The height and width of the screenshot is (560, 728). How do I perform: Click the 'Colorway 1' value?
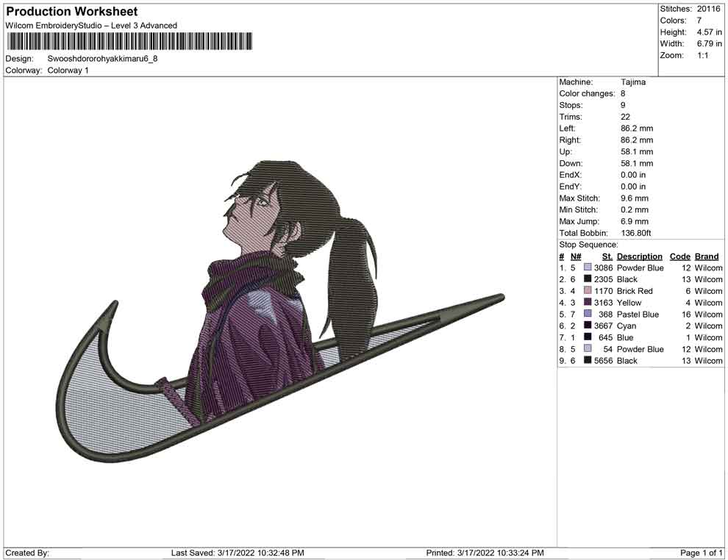68,71
